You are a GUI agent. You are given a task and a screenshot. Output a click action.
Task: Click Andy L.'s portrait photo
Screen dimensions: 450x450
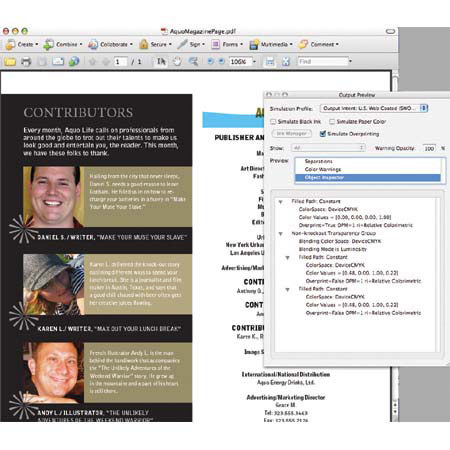[53, 373]
